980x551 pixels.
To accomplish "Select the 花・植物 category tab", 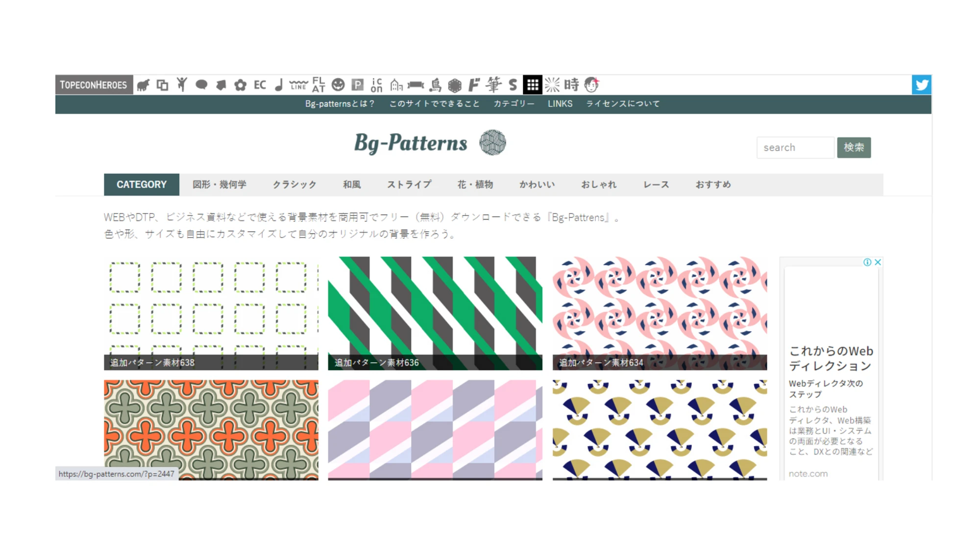I will point(476,185).
